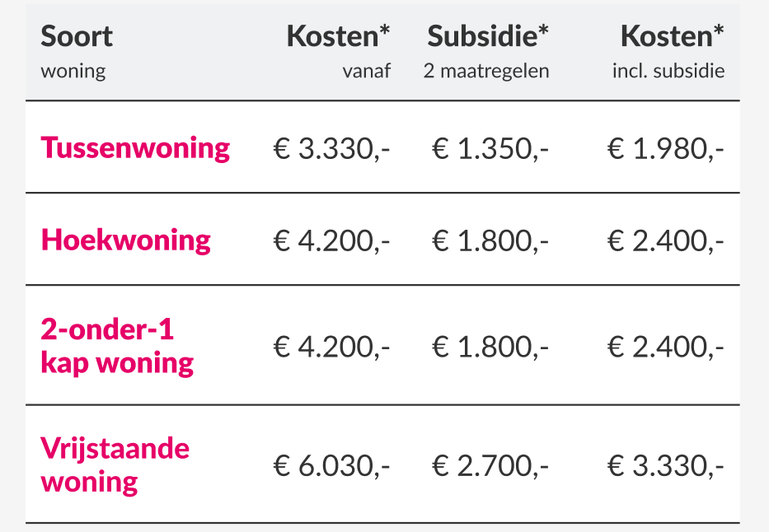Click 2-onder-1 kap cost € 4.200,-
769x532 pixels.
(331, 347)
